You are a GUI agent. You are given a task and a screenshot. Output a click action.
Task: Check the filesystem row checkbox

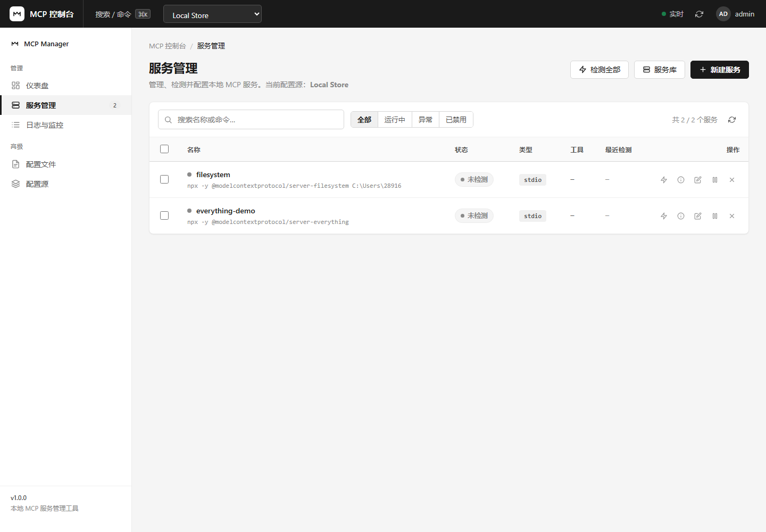[x=164, y=179]
